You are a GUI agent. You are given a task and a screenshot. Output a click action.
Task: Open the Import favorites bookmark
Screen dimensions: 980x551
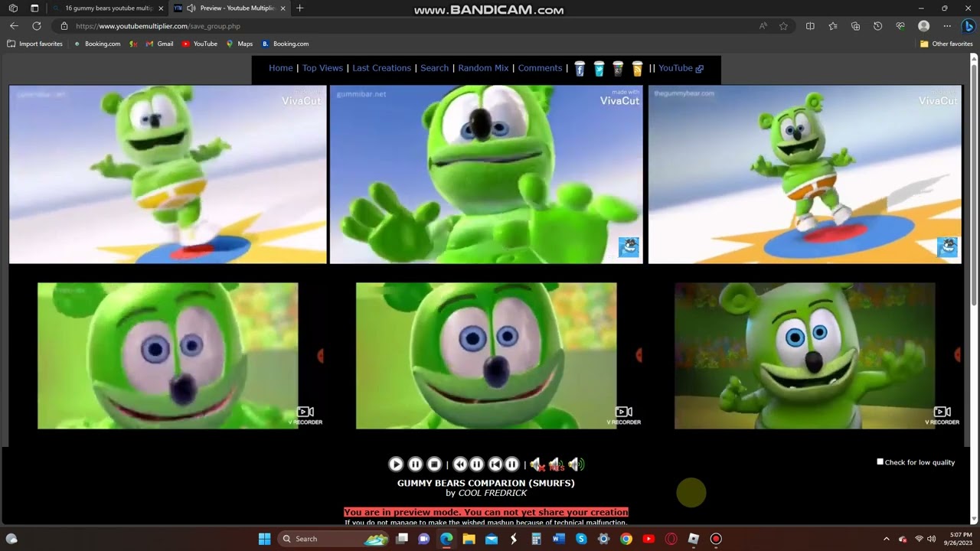(x=34, y=44)
